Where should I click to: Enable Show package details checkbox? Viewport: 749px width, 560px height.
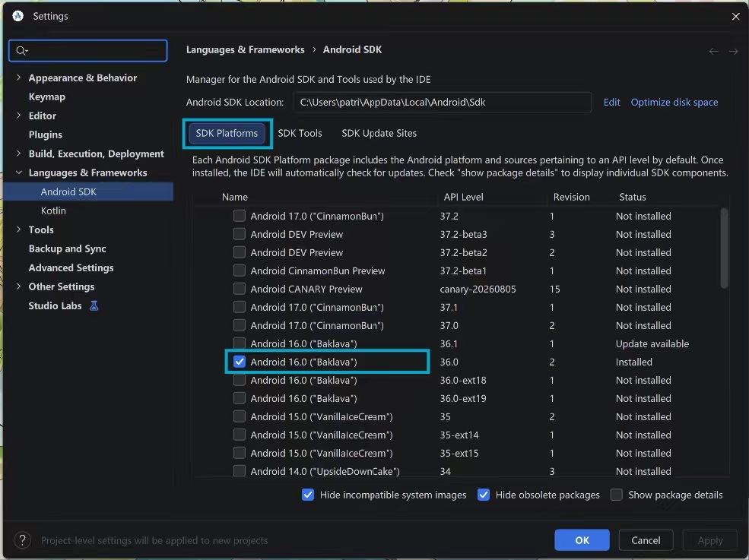(x=616, y=495)
